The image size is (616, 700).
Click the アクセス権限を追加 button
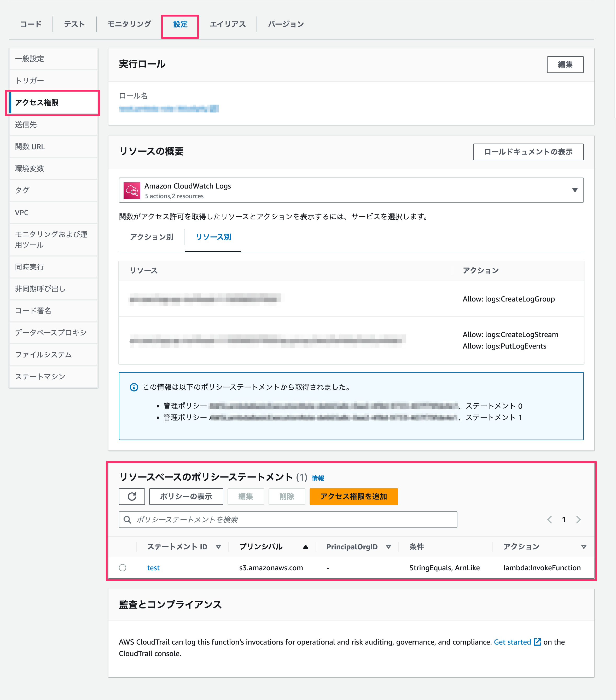pos(353,496)
